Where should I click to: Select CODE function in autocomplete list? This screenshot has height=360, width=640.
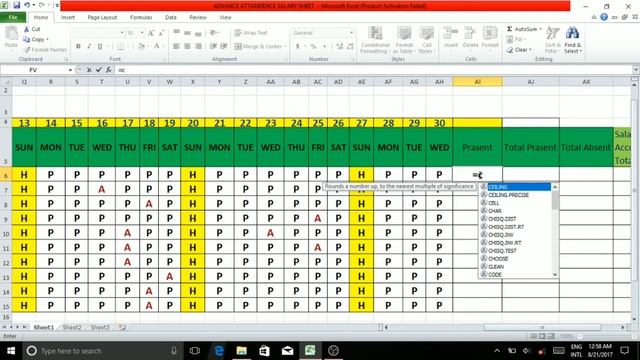515,275
